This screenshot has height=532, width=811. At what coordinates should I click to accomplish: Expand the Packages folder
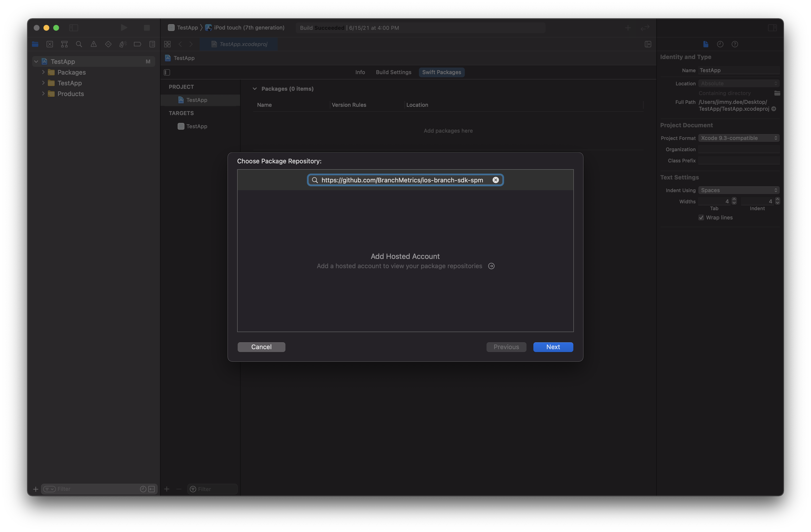tap(43, 72)
